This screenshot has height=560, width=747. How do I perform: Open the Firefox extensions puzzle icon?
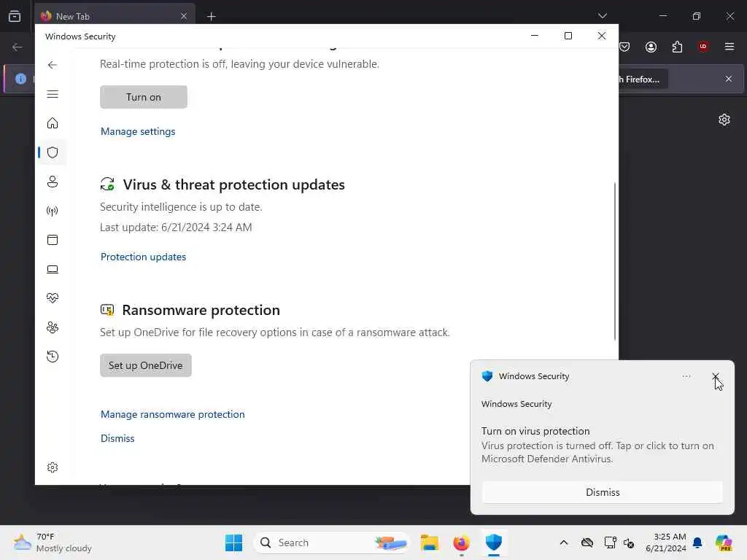click(677, 47)
